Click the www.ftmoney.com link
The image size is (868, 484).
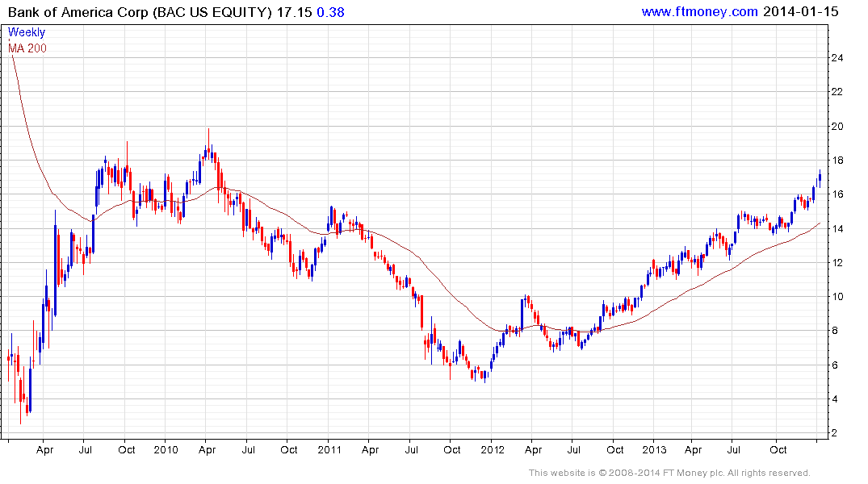pos(699,11)
